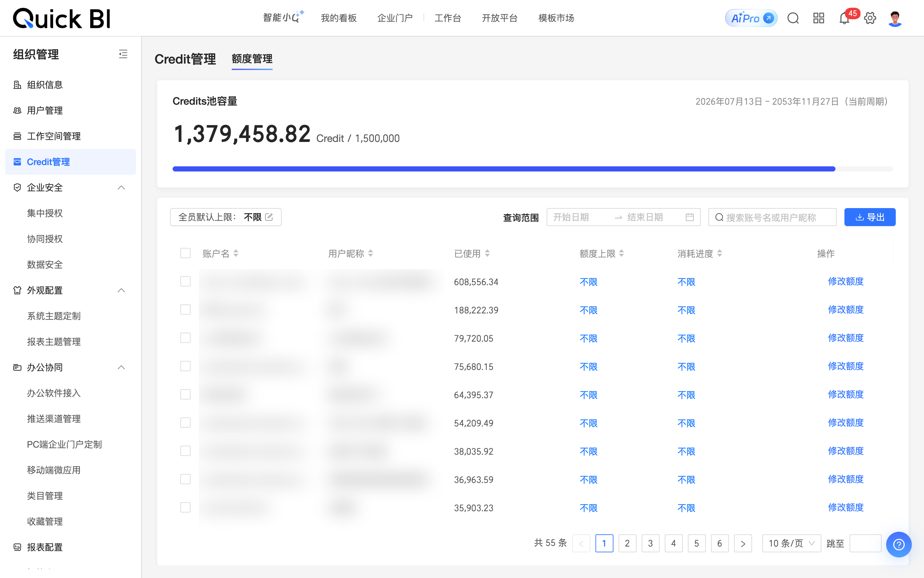This screenshot has width=924, height=578.
Task: Open the 10 条/页 page size dropdown
Action: 791,543
